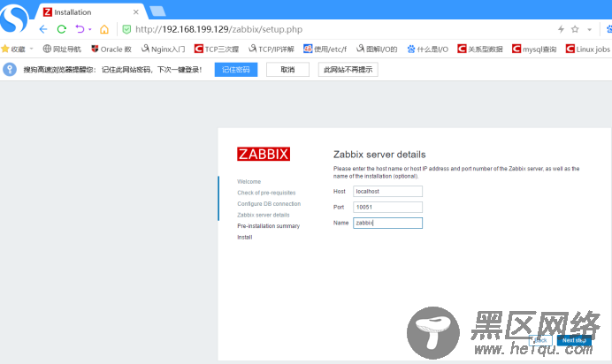This screenshot has height=364, width=612.
Task: Open the 使用/etc/f bookmark
Action: point(325,49)
